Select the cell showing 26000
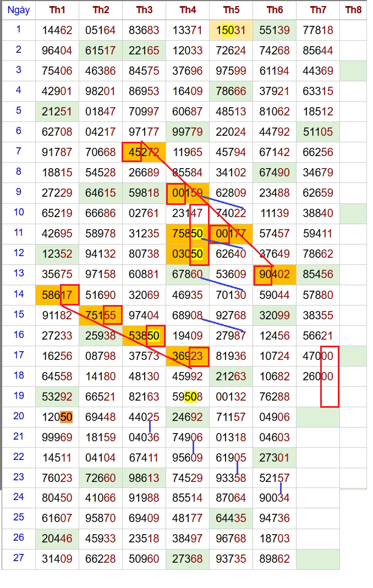This screenshot has height=588, width=373. (318, 376)
